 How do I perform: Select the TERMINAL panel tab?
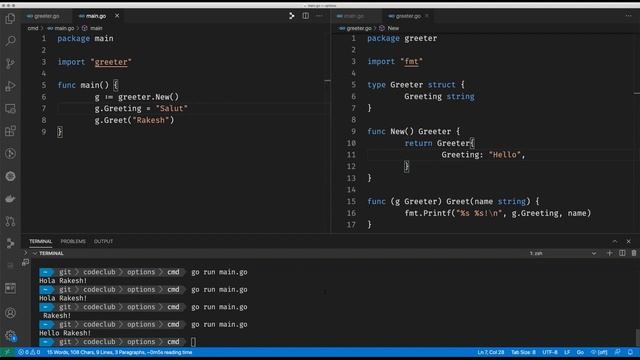40,241
